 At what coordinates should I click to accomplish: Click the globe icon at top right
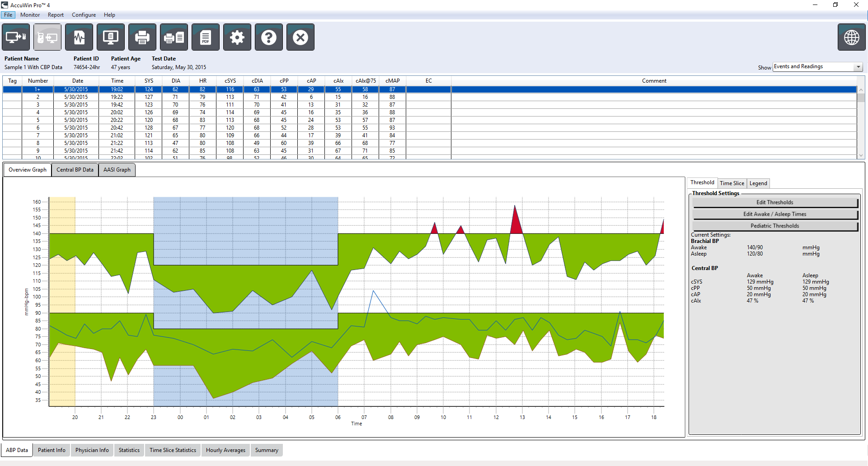click(852, 37)
